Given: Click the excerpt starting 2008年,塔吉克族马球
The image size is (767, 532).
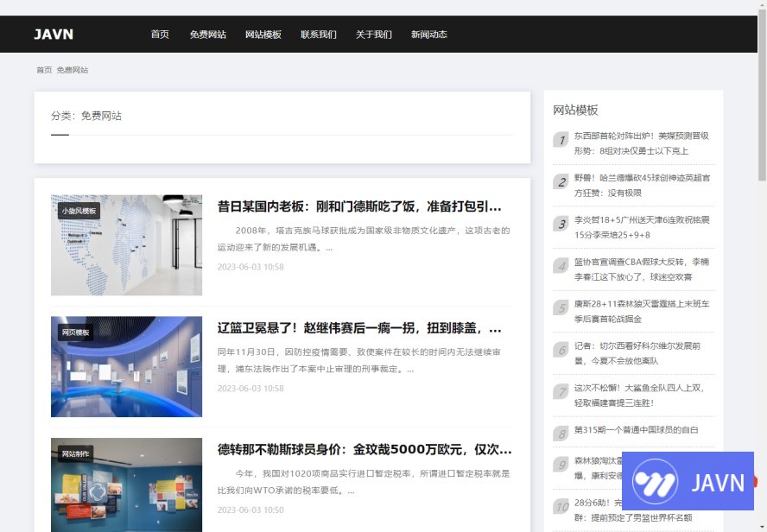Looking at the screenshot, I should (364, 239).
